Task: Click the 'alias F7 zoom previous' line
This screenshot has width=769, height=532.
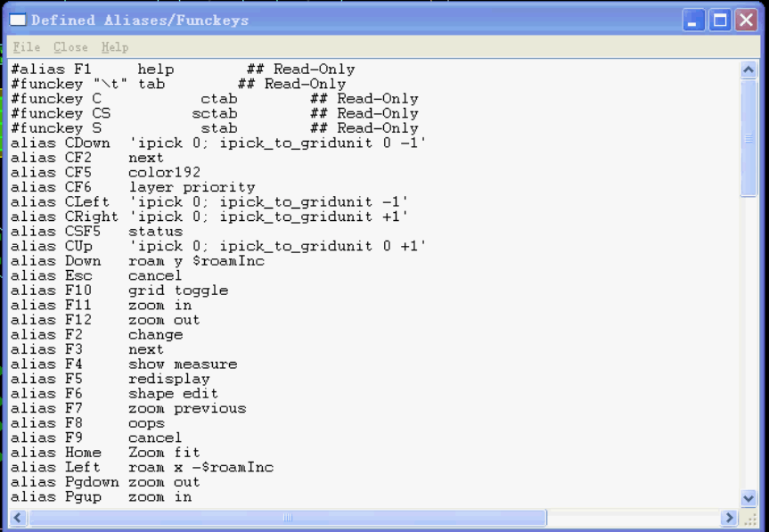Action: [x=128, y=407]
